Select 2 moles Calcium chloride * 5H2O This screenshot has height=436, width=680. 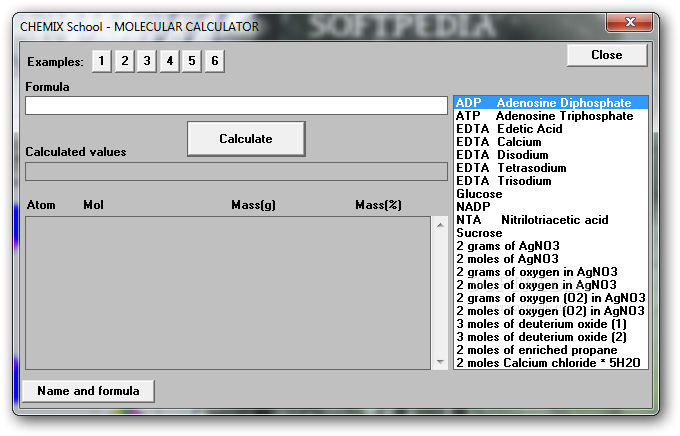pos(551,363)
